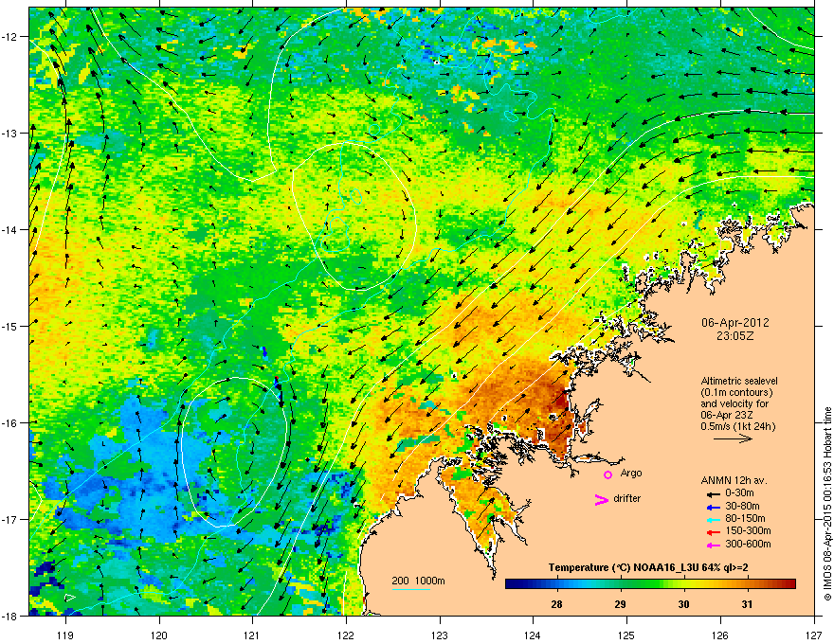This screenshot has height=644, width=834.
Task: Click the colorbar tick label 30
Action: click(683, 604)
